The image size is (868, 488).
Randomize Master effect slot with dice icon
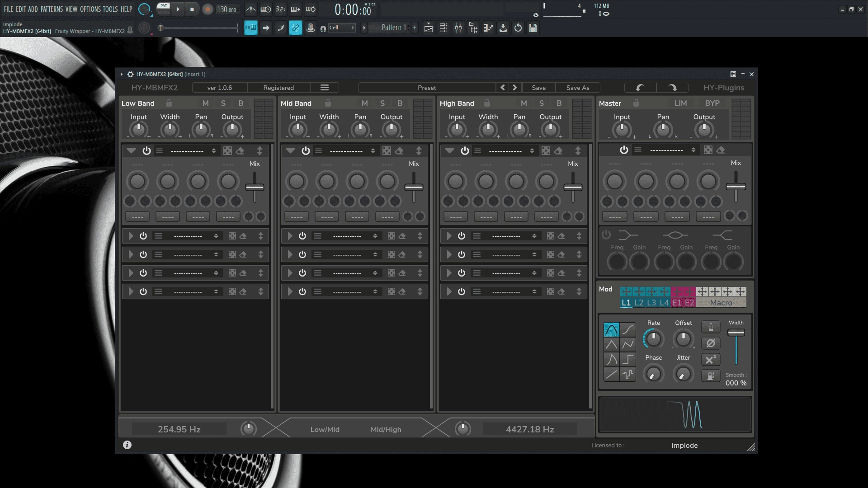708,150
